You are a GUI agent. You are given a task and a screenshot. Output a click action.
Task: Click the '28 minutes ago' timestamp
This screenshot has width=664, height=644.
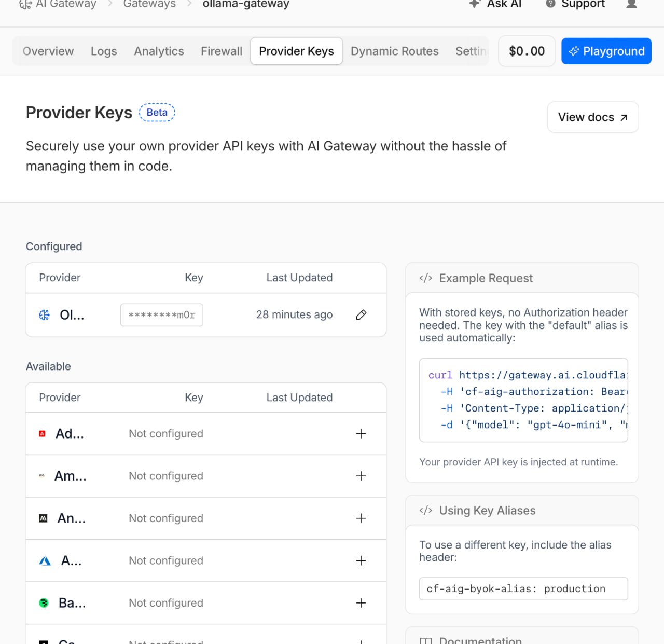click(x=294, y=315)
